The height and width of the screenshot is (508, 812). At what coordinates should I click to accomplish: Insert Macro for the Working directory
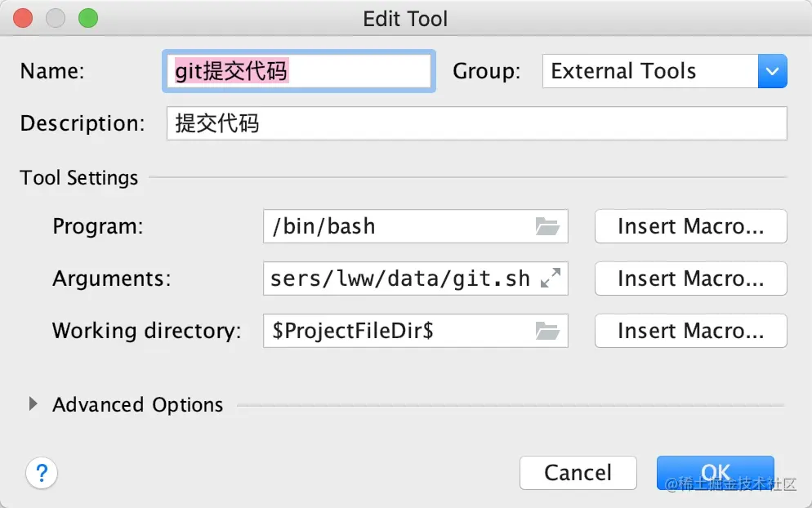(x=690, y=331)
